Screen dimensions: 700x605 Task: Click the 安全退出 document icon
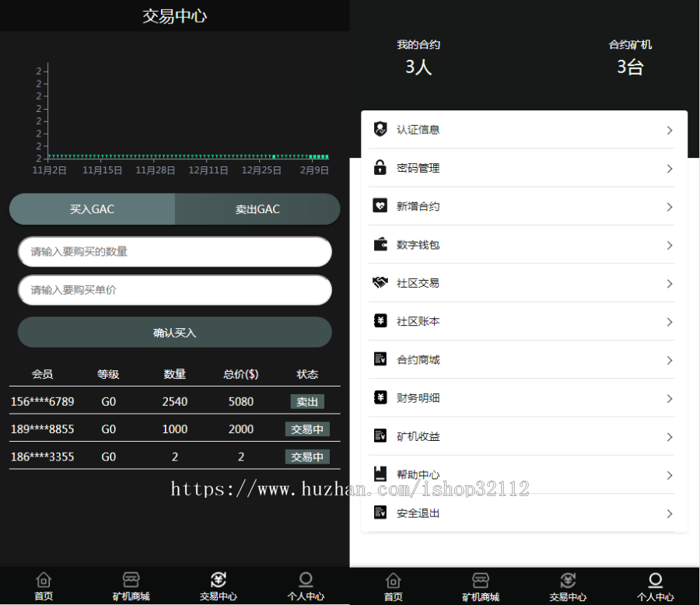[x=380, y=512]
